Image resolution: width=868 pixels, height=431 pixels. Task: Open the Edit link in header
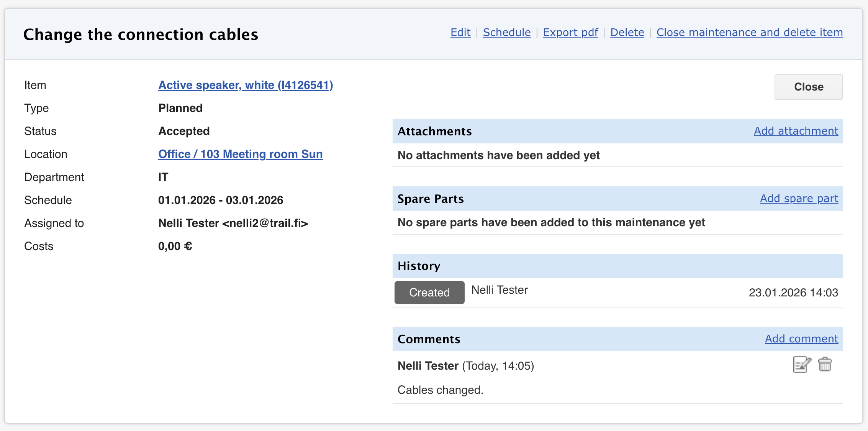[x=460, y=33]
